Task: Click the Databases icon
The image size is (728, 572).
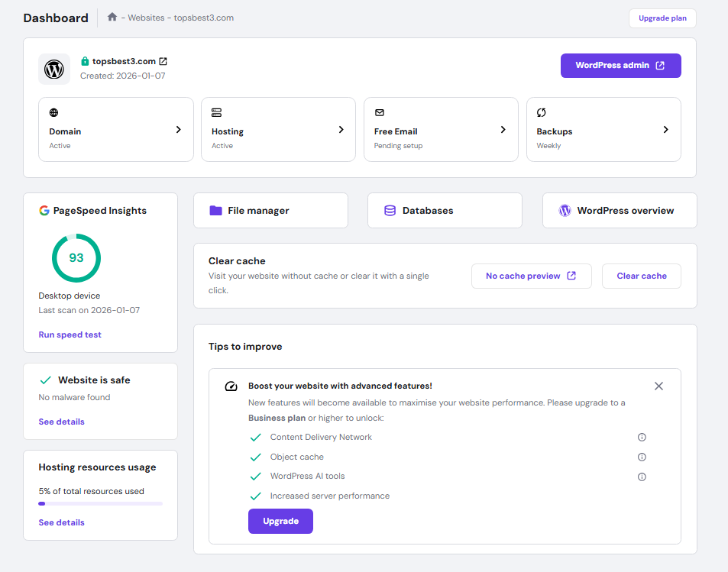Action: (390, 210)
